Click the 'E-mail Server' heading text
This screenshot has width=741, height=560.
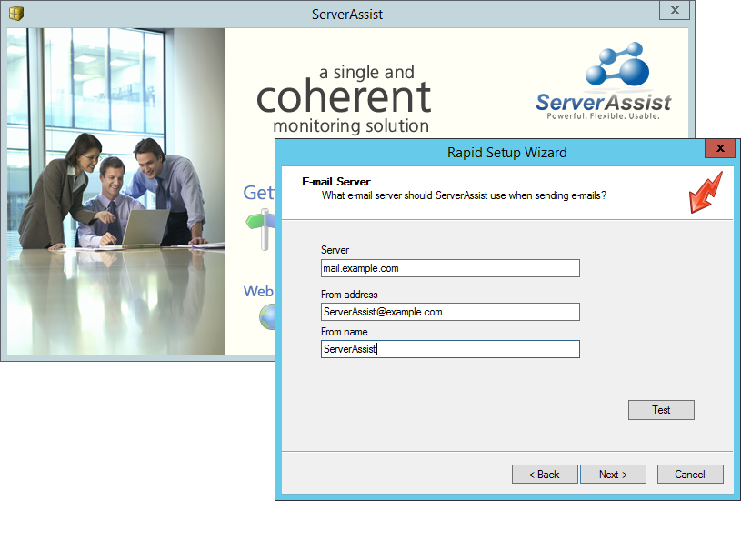tap(336, 182)
